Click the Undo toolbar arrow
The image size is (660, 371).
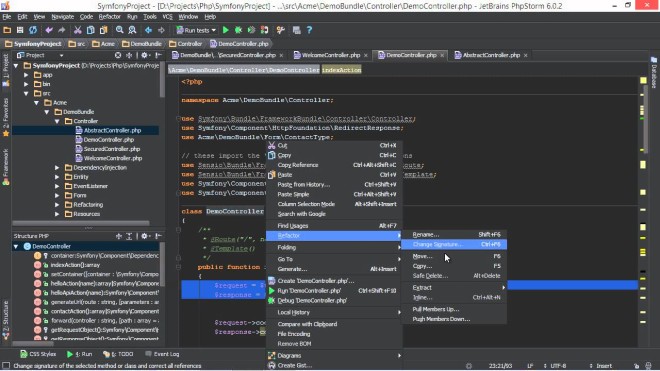click(49, 30)
